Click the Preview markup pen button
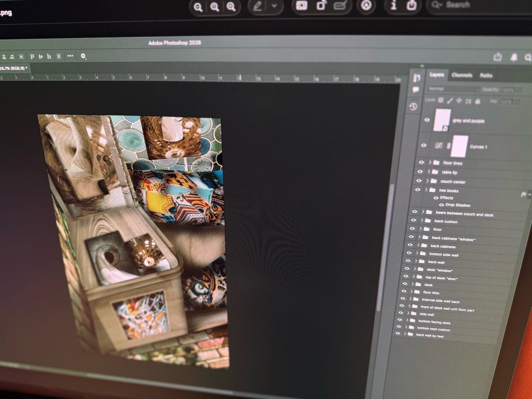The height and width of the screenshot is (399, 532). tap(257, 6)
